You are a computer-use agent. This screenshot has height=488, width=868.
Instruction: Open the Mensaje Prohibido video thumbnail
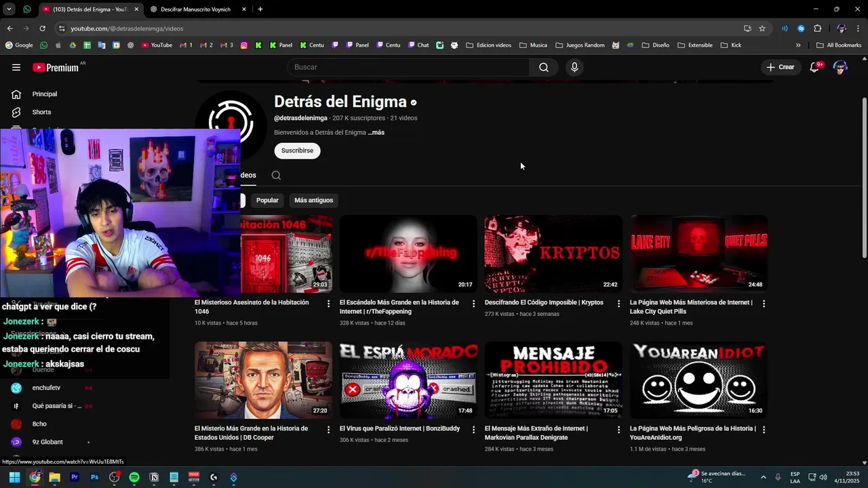[x=553, y=380]
